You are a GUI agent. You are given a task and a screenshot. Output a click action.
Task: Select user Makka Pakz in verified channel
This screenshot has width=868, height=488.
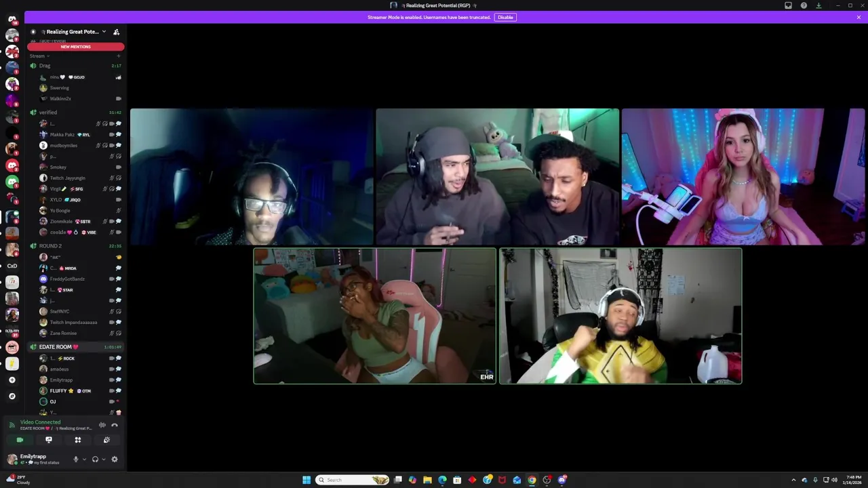click(79, 134)
